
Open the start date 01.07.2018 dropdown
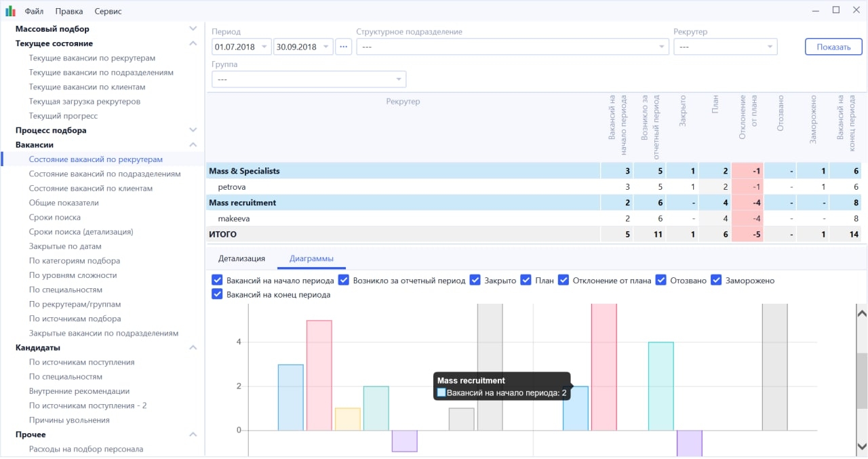coord(264,47)
